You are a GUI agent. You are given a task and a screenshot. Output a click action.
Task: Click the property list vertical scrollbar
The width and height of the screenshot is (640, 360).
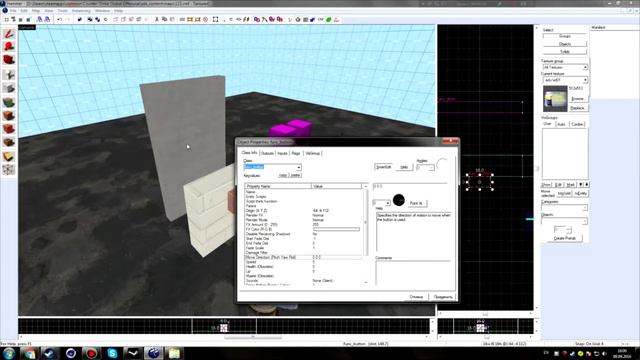click(365, 235)
